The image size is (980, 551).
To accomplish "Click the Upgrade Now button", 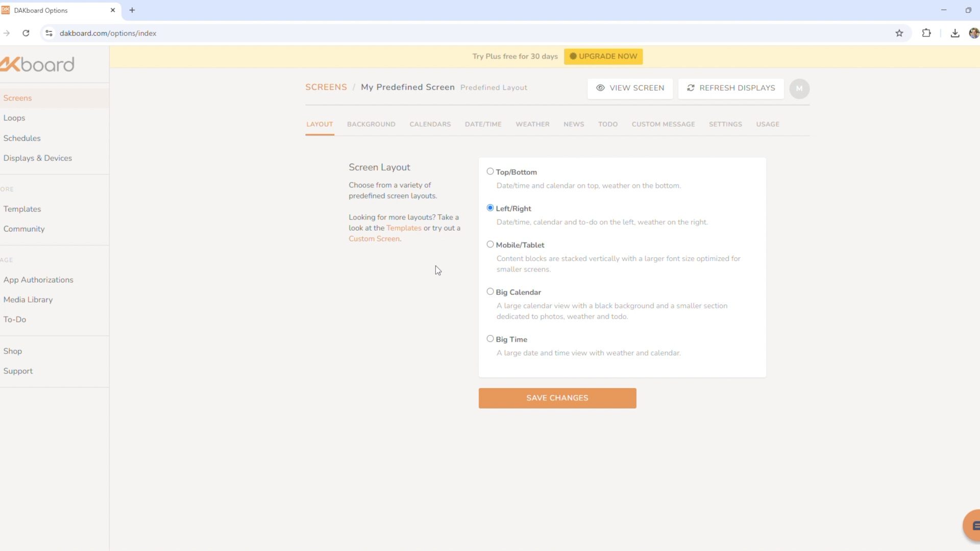I will (x=603, y=56).
